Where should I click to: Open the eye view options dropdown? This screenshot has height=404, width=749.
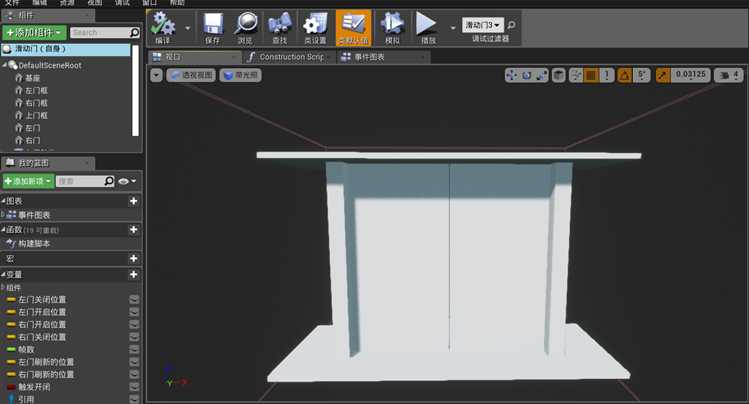(x=127, y=181)
